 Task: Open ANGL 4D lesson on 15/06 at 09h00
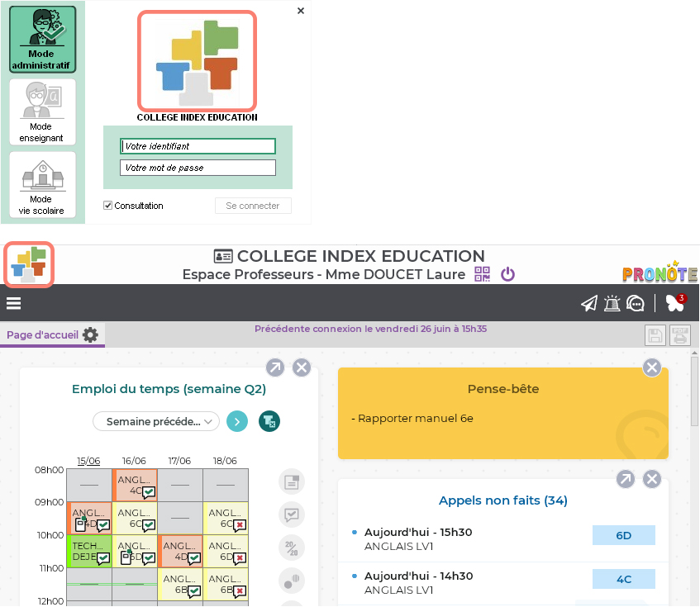click(89, 518)
